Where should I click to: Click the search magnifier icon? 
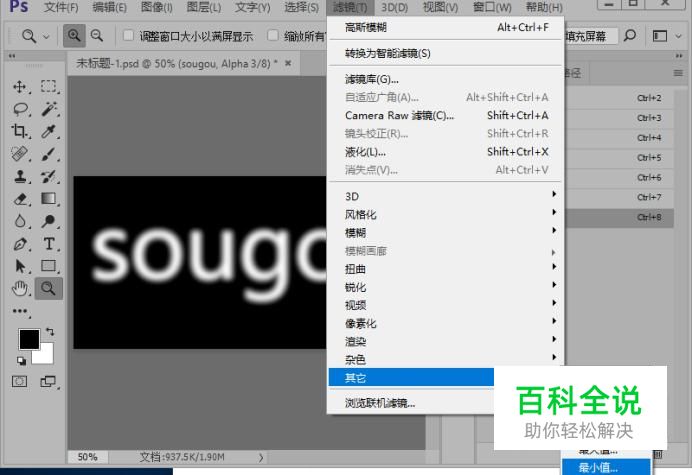pyautogui.click(x=630, y=35)
